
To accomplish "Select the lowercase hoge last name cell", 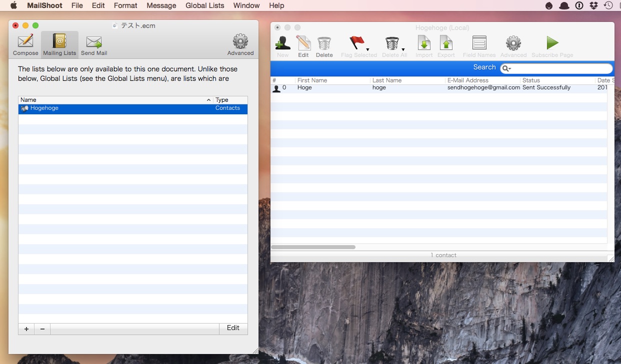I will pos(379,87).
